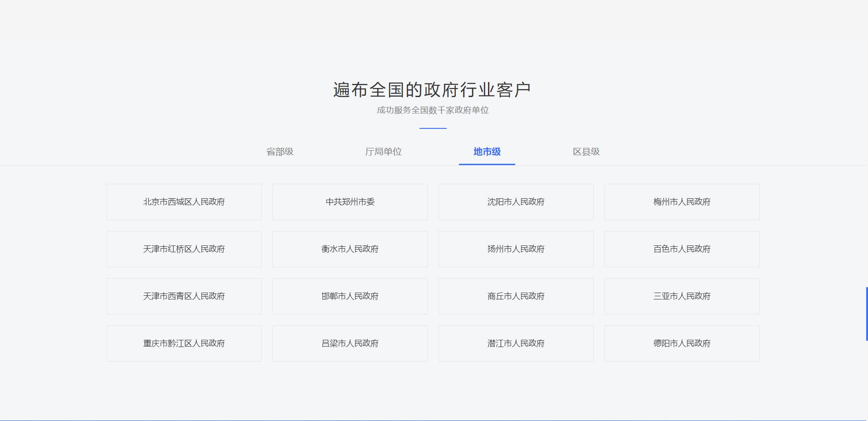Select the 地市级 tab

[487, 152]
